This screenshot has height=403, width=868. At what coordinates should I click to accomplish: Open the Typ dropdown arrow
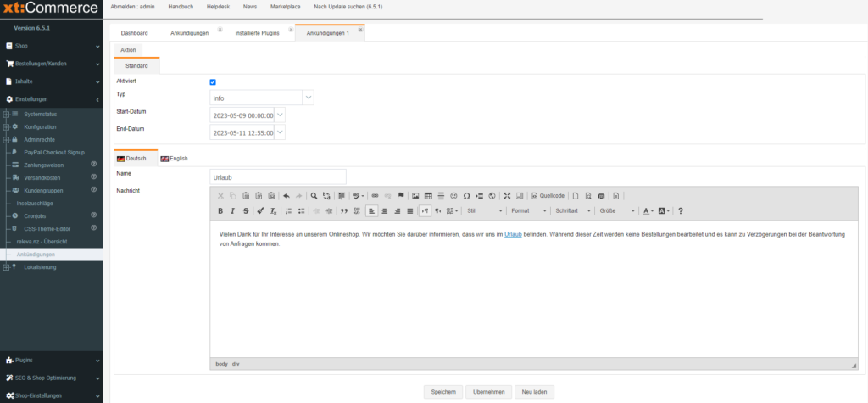[308, 98]
